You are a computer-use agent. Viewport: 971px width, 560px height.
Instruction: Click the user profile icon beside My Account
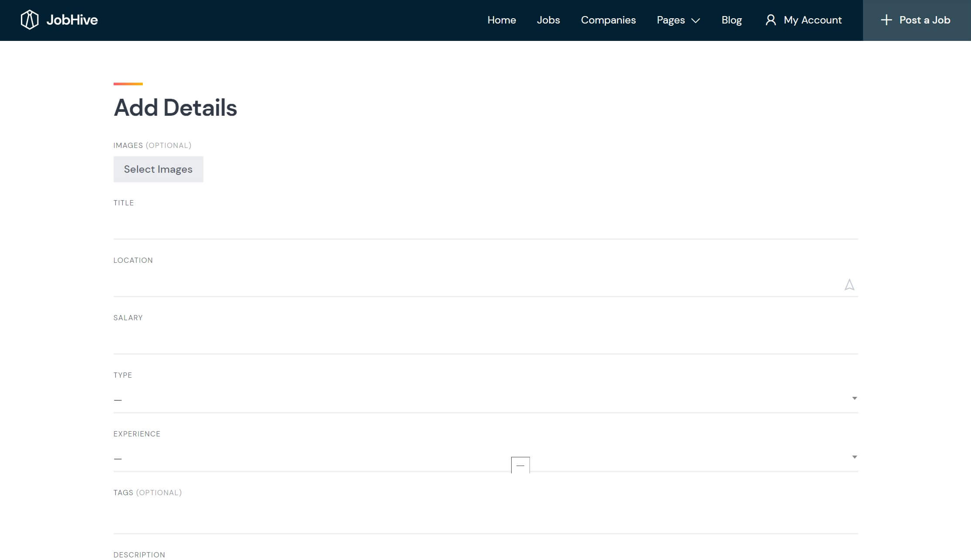click(771, 20)
